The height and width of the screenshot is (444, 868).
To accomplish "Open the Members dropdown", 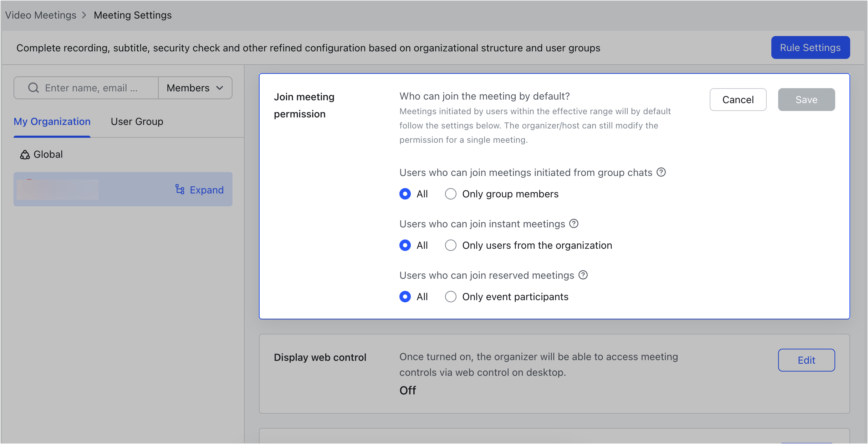I will coord(195,88).
